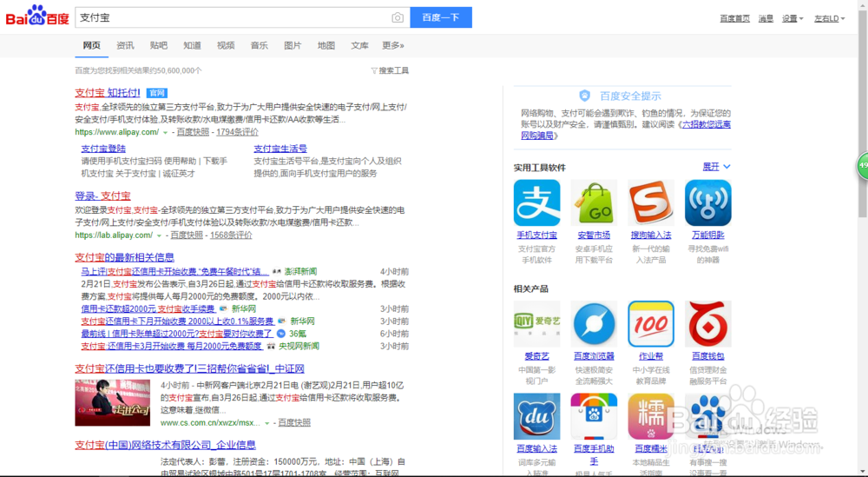The width and height of the screenshot is (868, 477).
Task: Switch to the 知道 tab
Action: coord(192,45)
